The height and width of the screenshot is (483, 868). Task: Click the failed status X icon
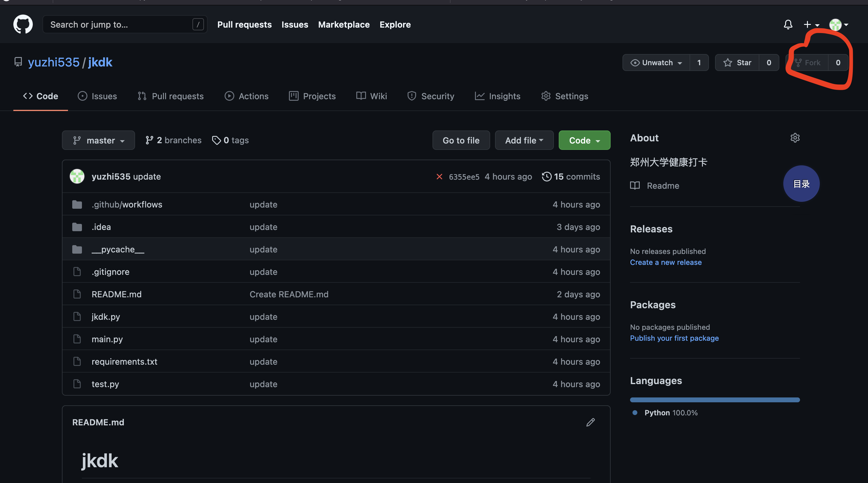[x=439, y=177]
